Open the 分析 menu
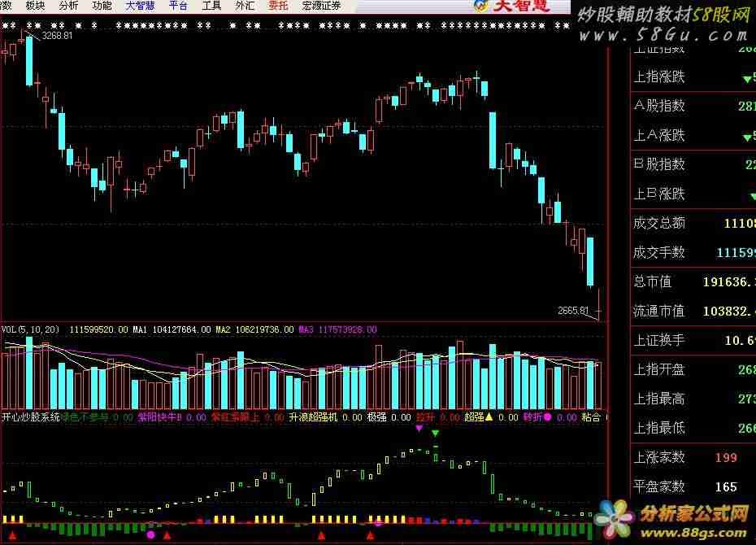756x545 pixels. tap(68, 6)
